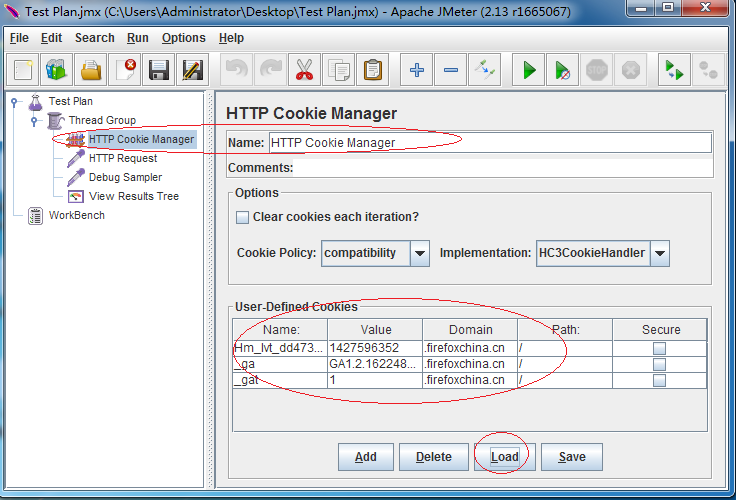Check Secure box for _gat cookie row
This screenshot has height=500, width=736.
click(659, 380)
